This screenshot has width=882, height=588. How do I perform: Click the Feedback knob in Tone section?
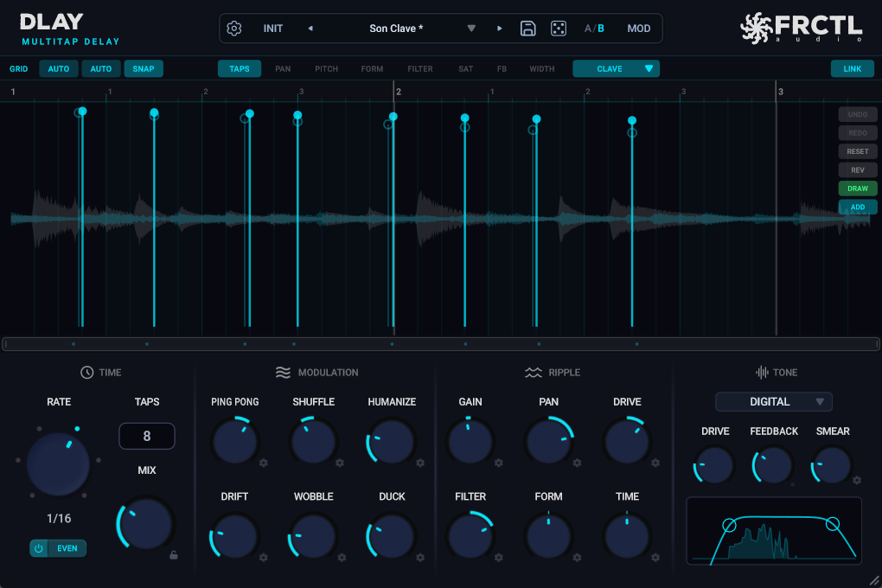[773, 465]
